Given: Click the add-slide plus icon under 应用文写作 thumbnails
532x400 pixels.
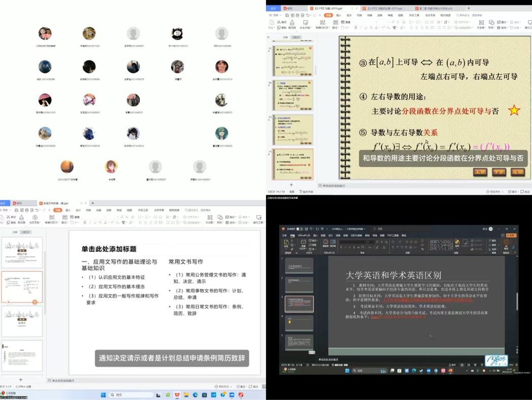Looking at the screenshot, I should 21,379.
